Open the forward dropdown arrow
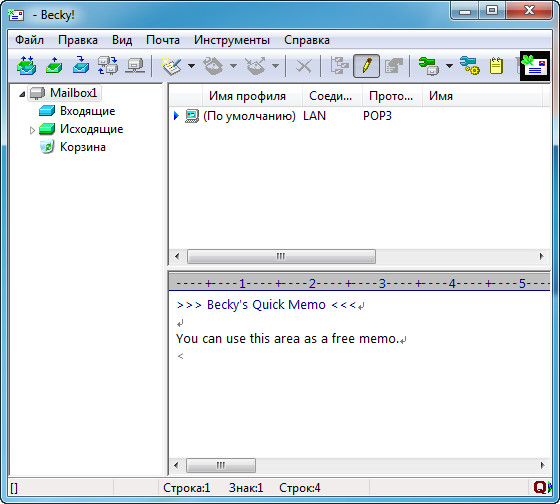560x504 pixels. point(275,66)
